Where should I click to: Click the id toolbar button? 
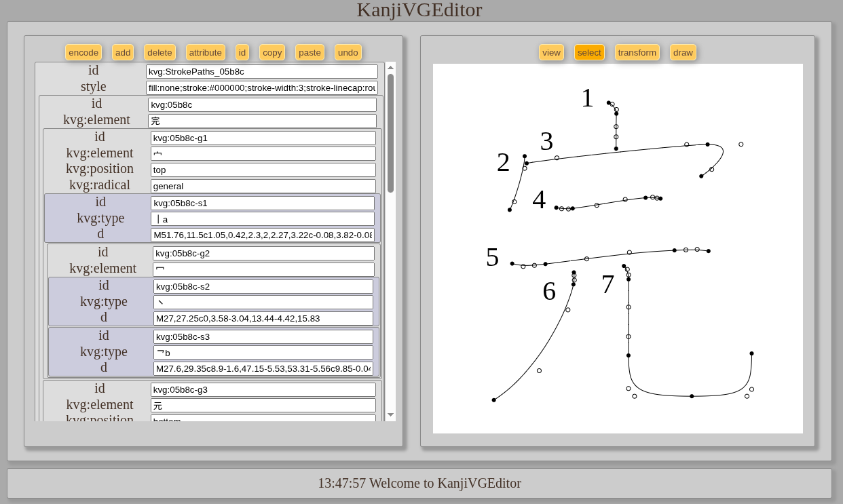point(242,52)
